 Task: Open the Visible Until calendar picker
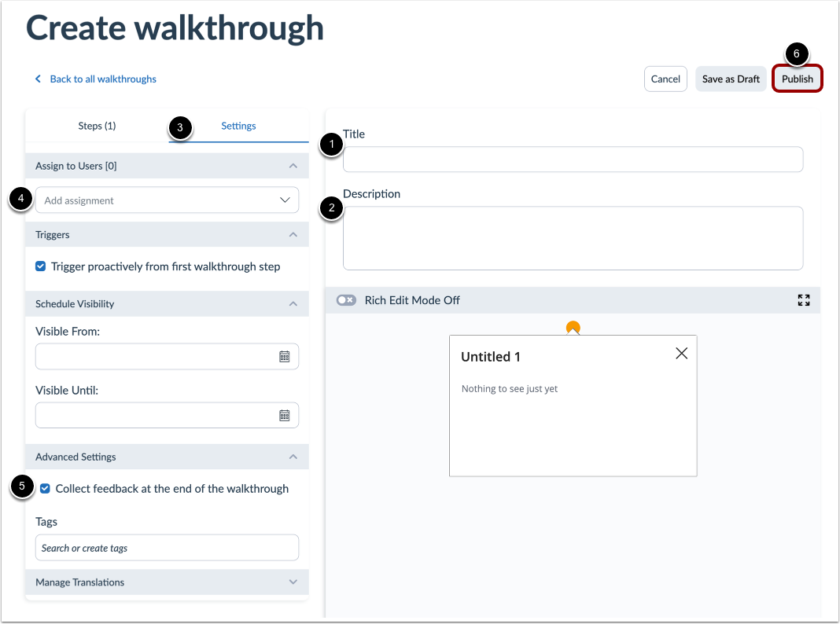285,415
